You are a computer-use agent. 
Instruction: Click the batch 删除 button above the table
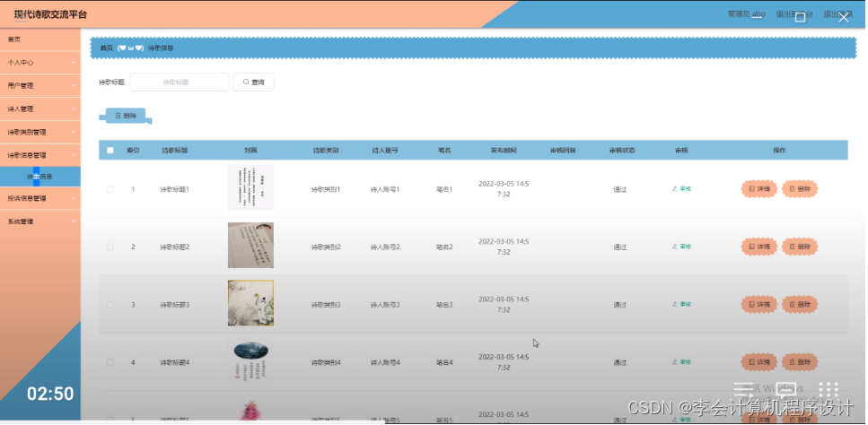tap(126, 116)
